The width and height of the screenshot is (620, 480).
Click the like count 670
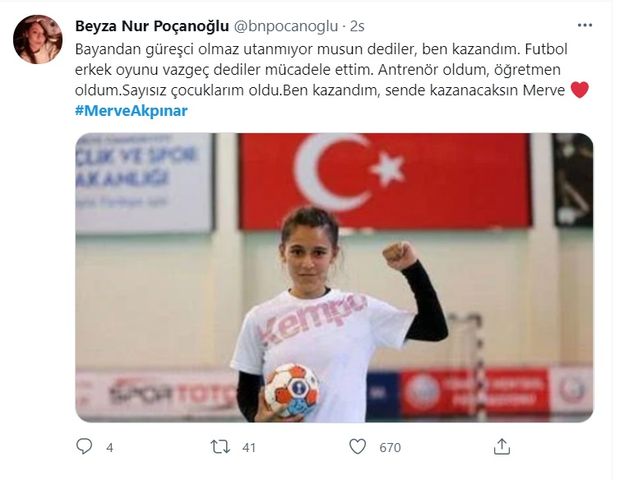click(390, 448)
